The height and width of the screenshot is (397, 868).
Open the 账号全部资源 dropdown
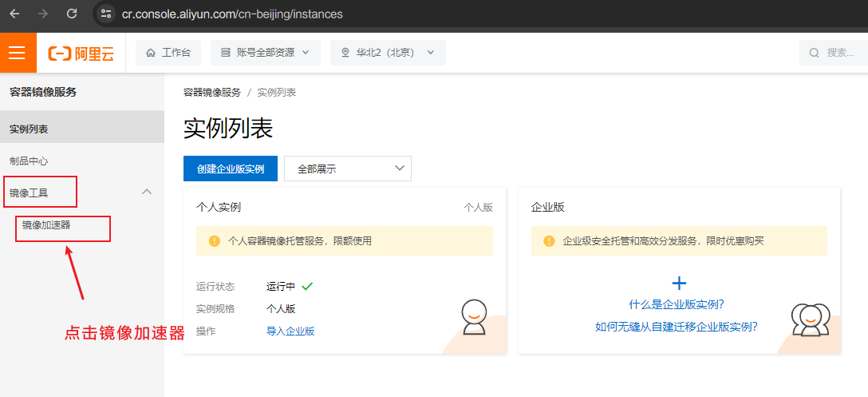pyautogui.click(x=265, y=53)
